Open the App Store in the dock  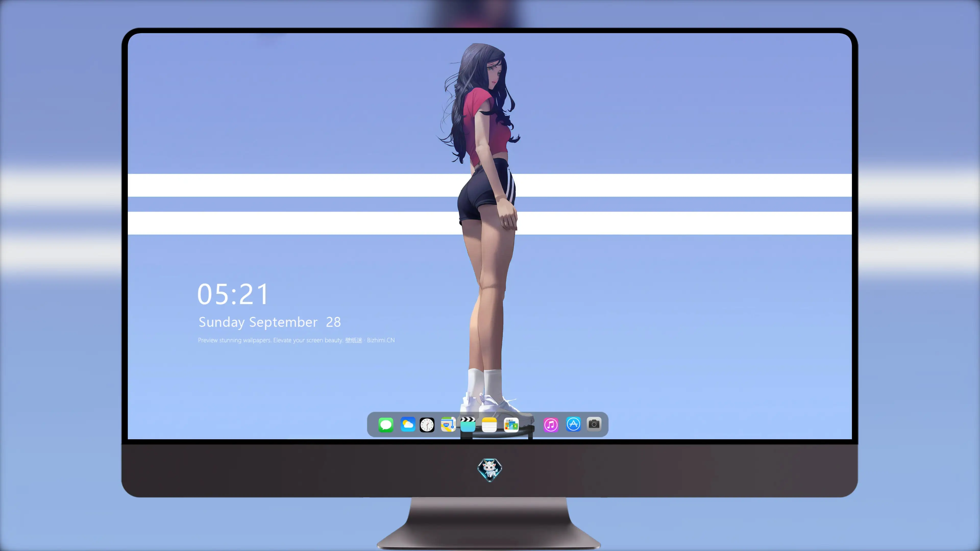point(573,424)
